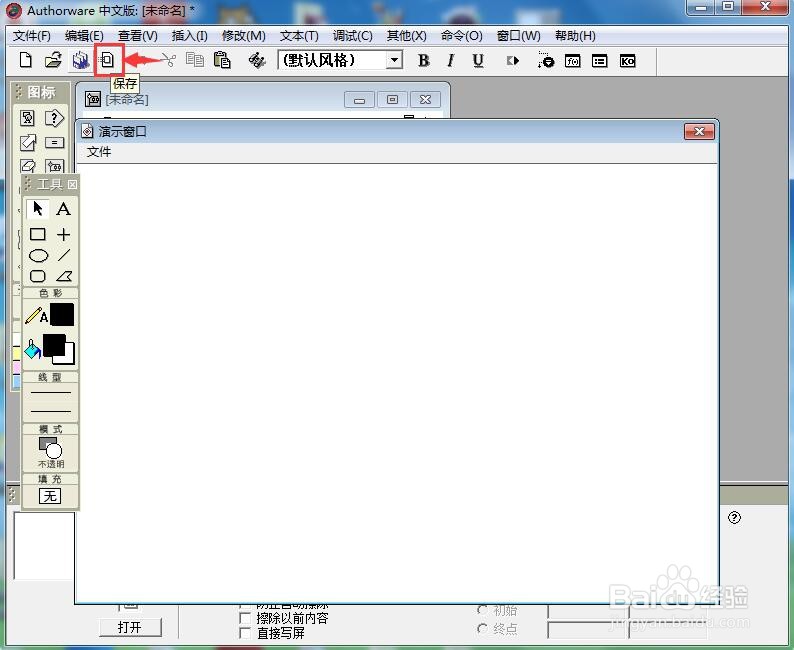The image size is (794, 650).
Task: Open the Knowledge Objects KO icon
Action: click(x=627, y=61)
